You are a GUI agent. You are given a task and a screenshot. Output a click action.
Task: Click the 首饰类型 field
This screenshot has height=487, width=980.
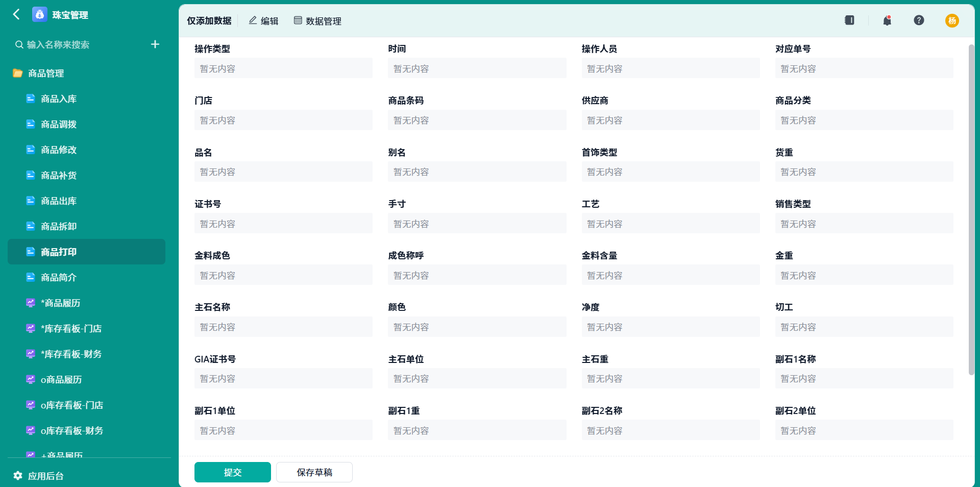point(671,172)
